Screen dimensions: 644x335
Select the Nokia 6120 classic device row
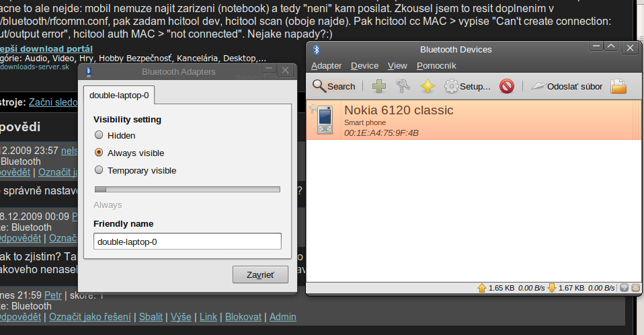click(474, 120)
